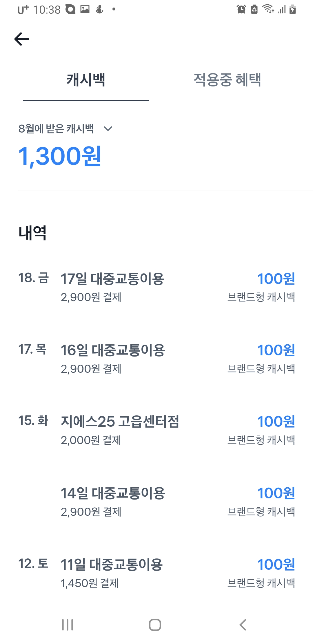Viewport: 313px width, 644px height.
Task: Tap the 100원 amount for 지에스25 payment
Action: pos(276,422)
